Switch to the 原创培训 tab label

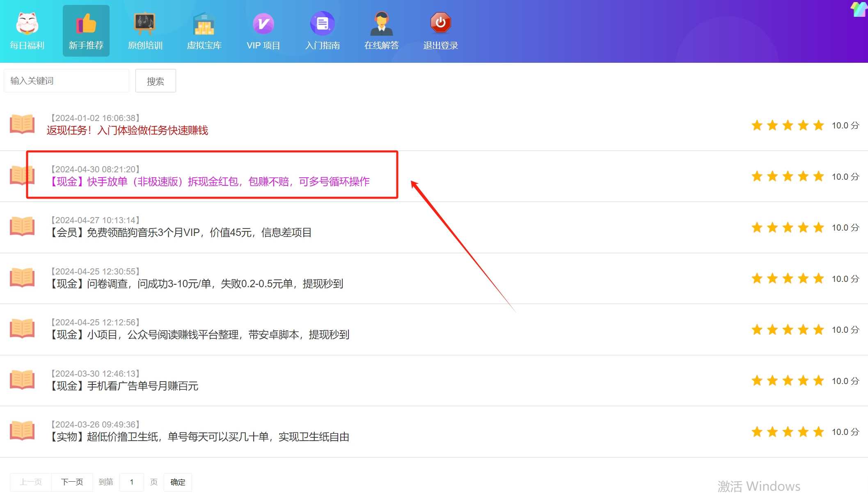click(x=145, y=46)
